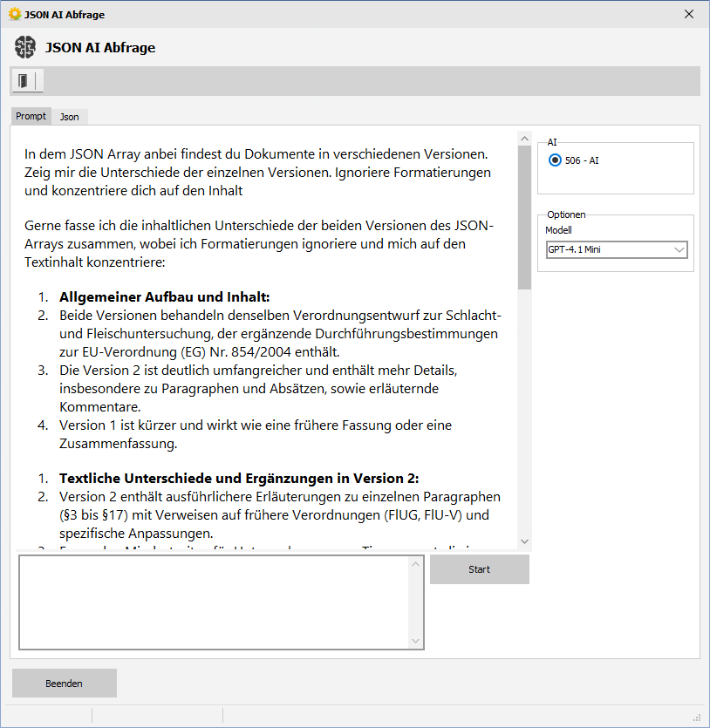Click the brain logo beside the header title
The image size is (710, 728).
[25, 48]
